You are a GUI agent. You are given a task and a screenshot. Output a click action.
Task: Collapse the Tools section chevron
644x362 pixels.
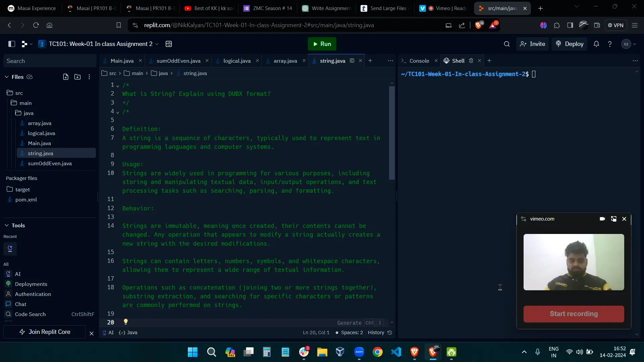pyautogui.click(x=7, y=225)
